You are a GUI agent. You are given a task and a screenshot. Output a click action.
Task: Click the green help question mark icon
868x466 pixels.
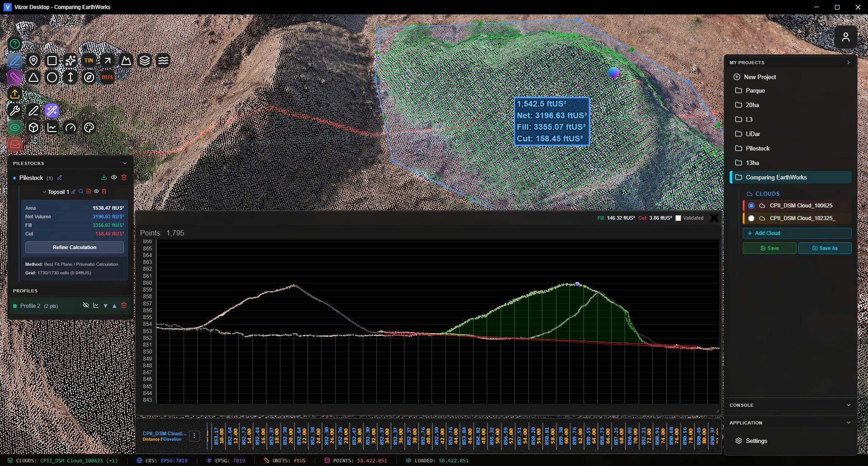[x=15, y=44]
